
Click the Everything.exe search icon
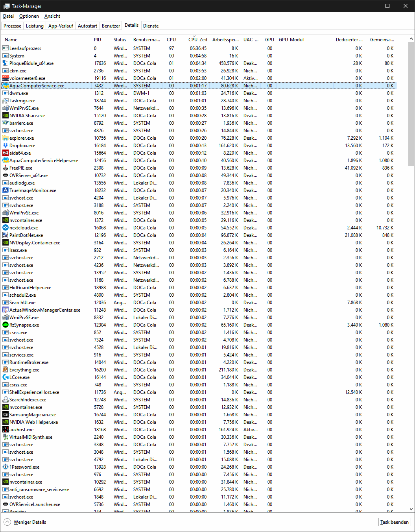coord(6,370)
